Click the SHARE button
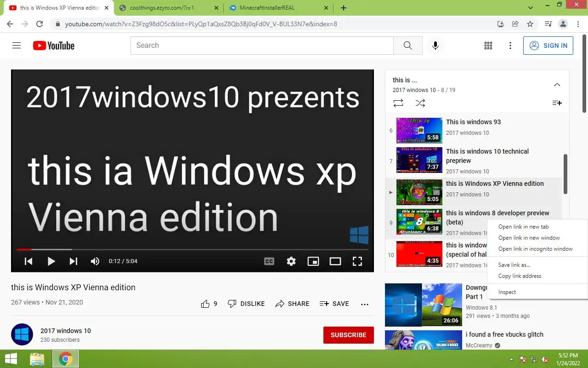588x368 pixels. tap(292, 304)
